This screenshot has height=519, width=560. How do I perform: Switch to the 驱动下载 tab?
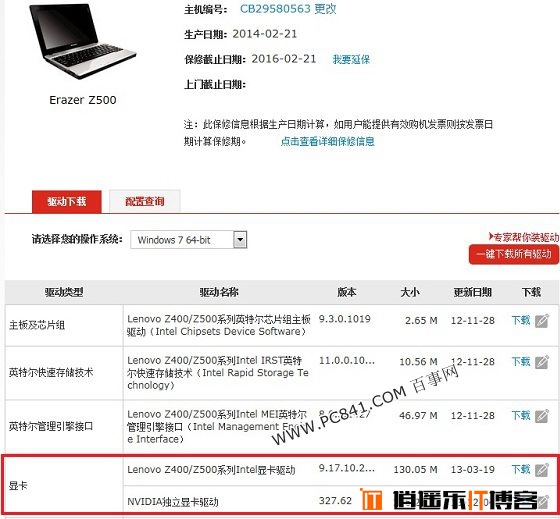tap(67, 201)
